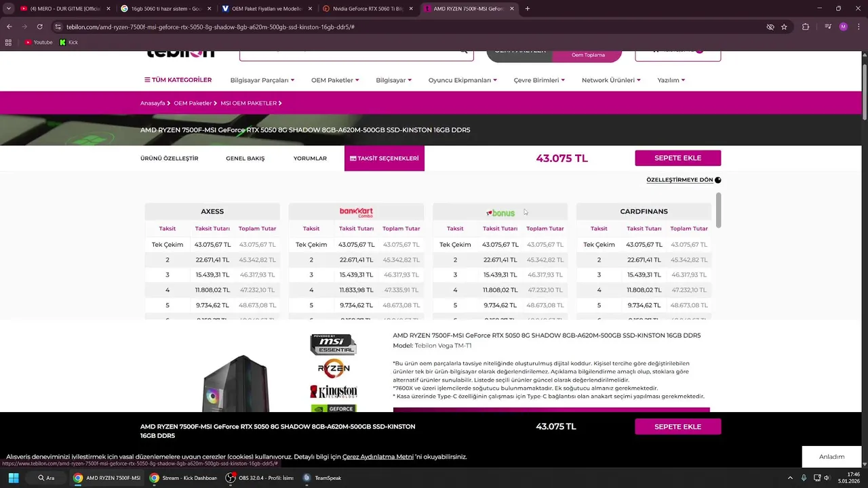The height and width of the screenshot is (488, 868).
Task: Open the Kick bookmark
Action: [68, 42]
